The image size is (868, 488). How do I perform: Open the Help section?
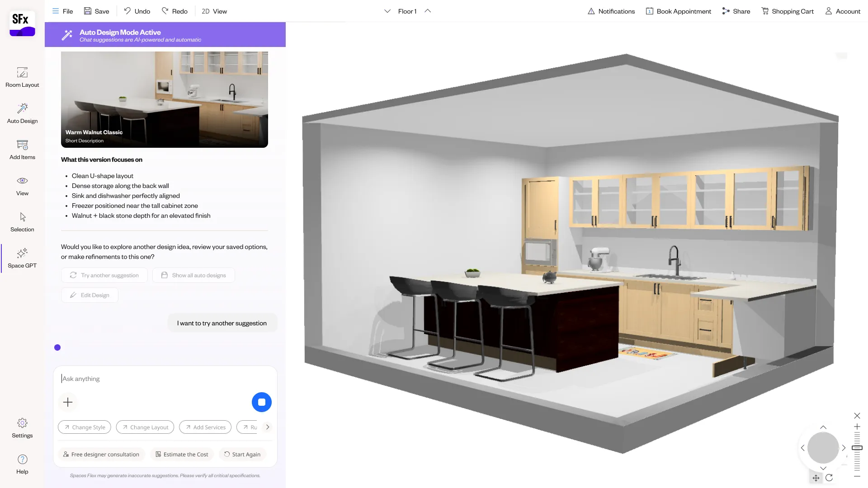22,464
